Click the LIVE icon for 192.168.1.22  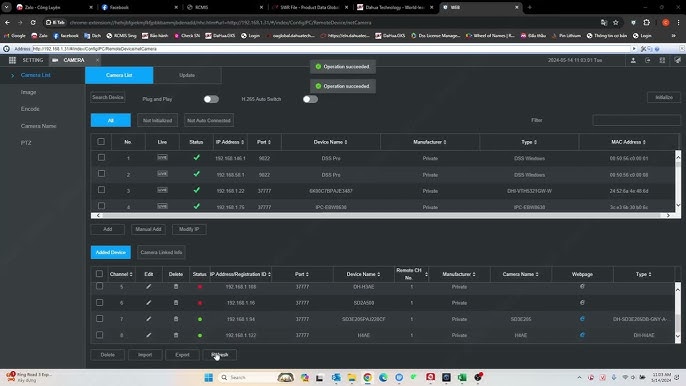(162, 190)
